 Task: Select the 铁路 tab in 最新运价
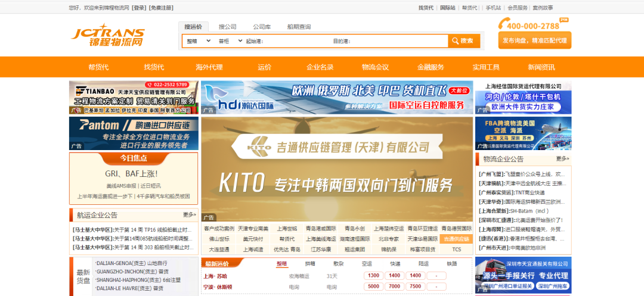[452, 264]
